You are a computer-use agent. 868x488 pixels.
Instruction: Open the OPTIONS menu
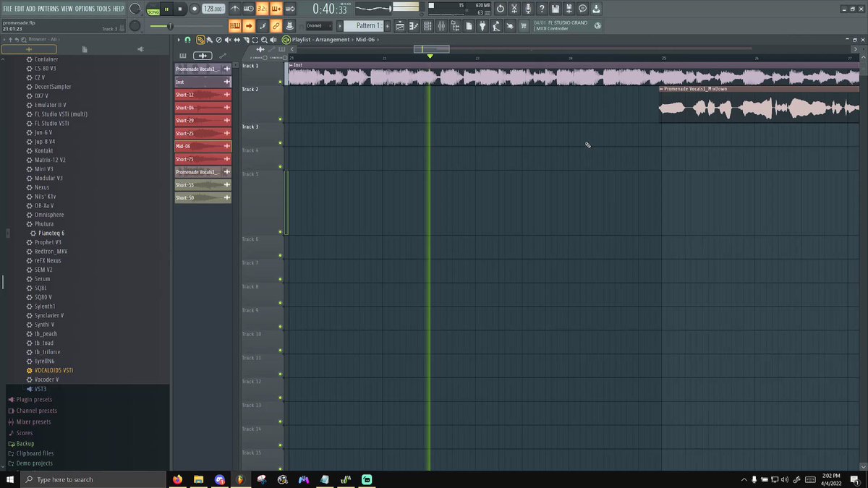tap(85, 9)
